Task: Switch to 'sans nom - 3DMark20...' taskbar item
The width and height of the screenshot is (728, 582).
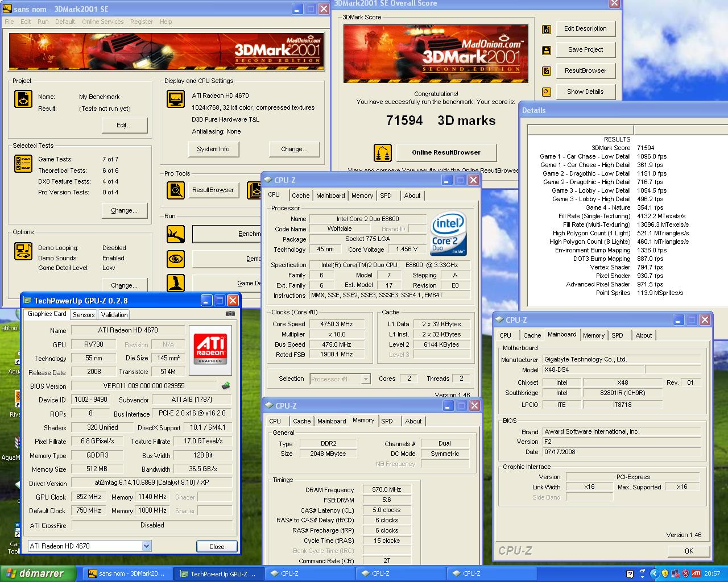Action: 127,574
